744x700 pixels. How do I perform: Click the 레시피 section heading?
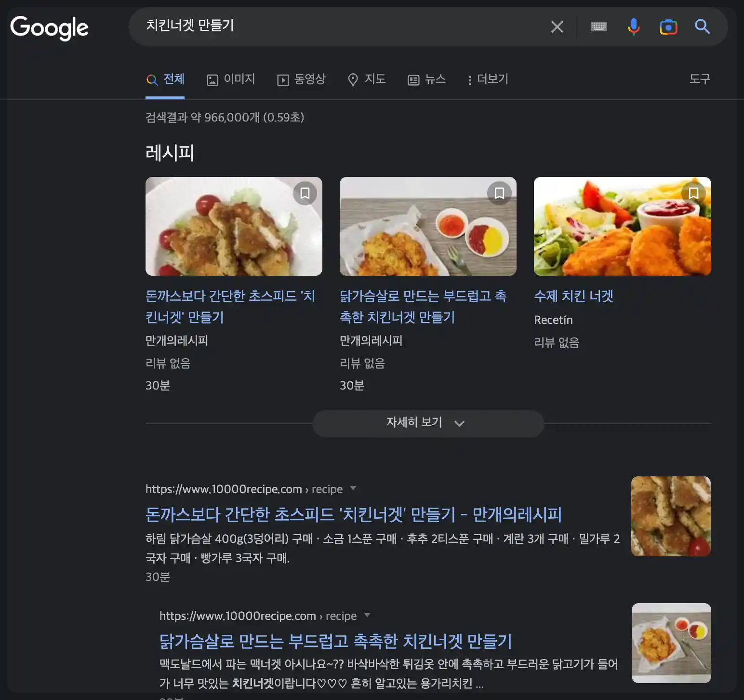(x=170, y=153)
